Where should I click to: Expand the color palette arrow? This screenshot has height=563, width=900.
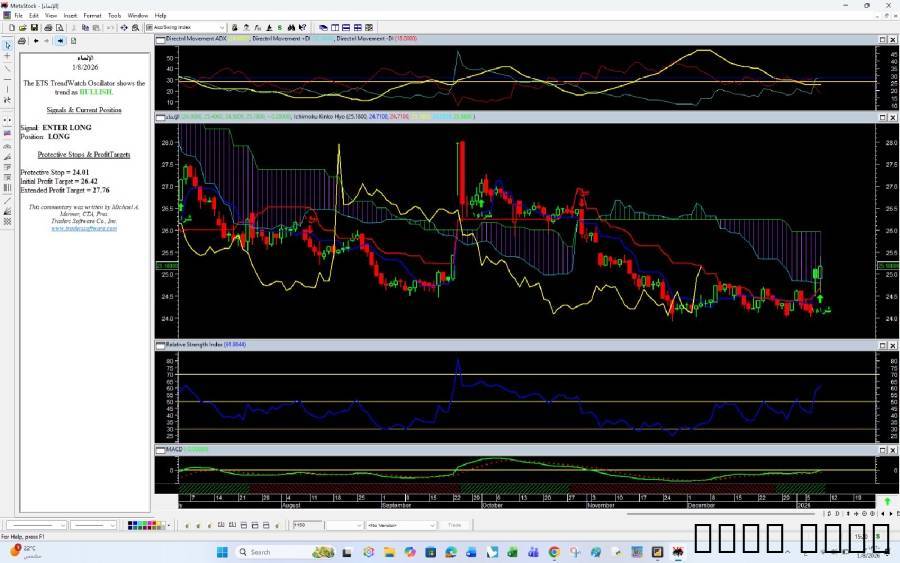coord(169,525)
